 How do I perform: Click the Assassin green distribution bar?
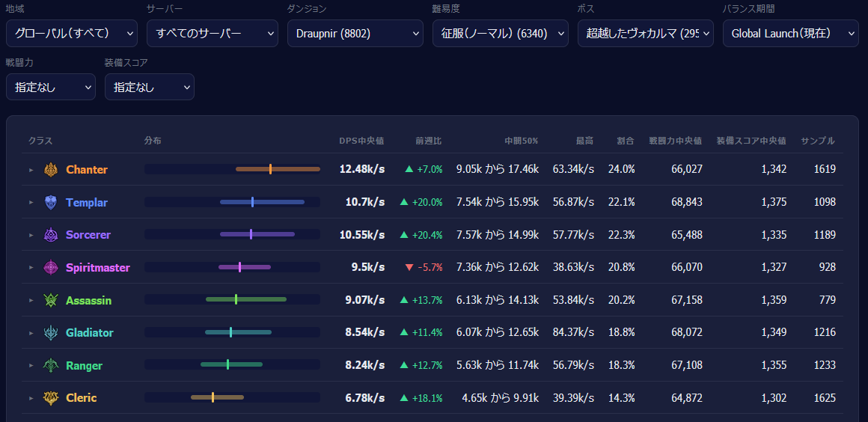245,299
